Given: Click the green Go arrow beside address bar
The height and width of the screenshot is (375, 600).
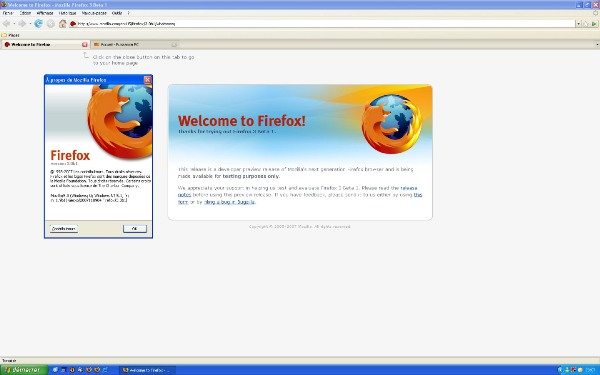Looking at the screenshot, I should coord(594,24).
